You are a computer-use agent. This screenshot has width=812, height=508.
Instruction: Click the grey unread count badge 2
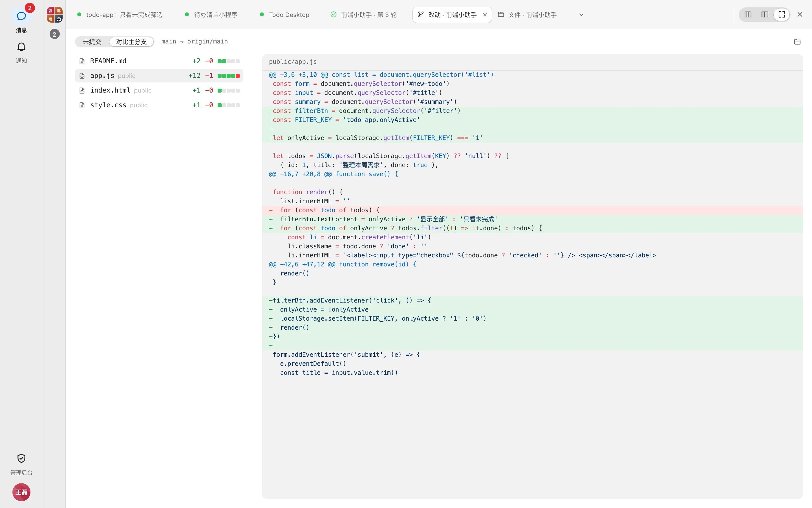pyautogui.click(x=54, y=34)
